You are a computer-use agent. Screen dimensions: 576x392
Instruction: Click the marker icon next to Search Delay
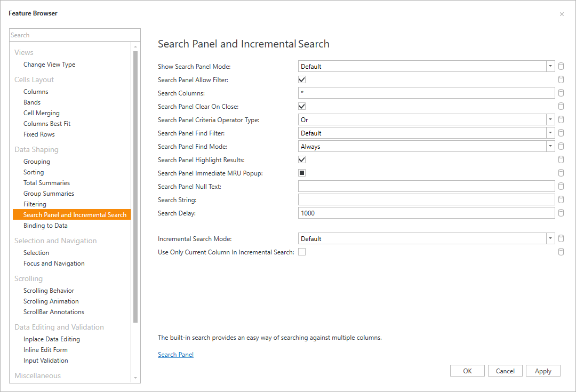point(561,213)
